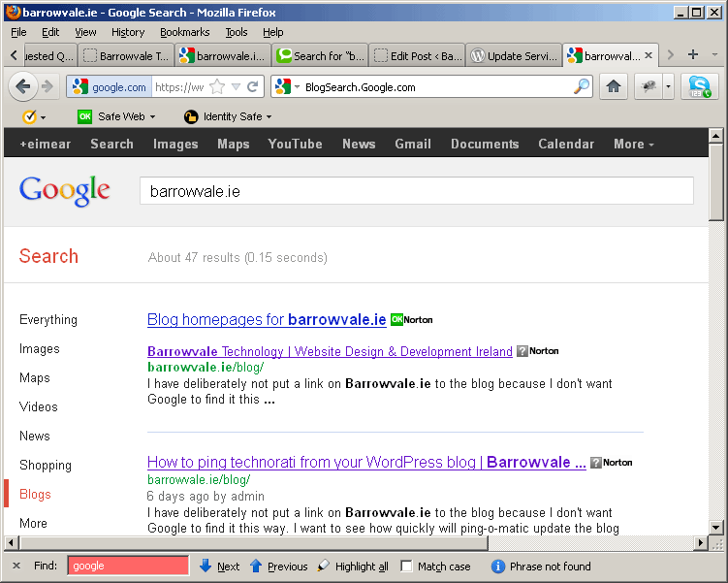The width and height of the screenshot is (728, 583).
Task: Toggle Match case checkbox
Action: pos(406,567)
